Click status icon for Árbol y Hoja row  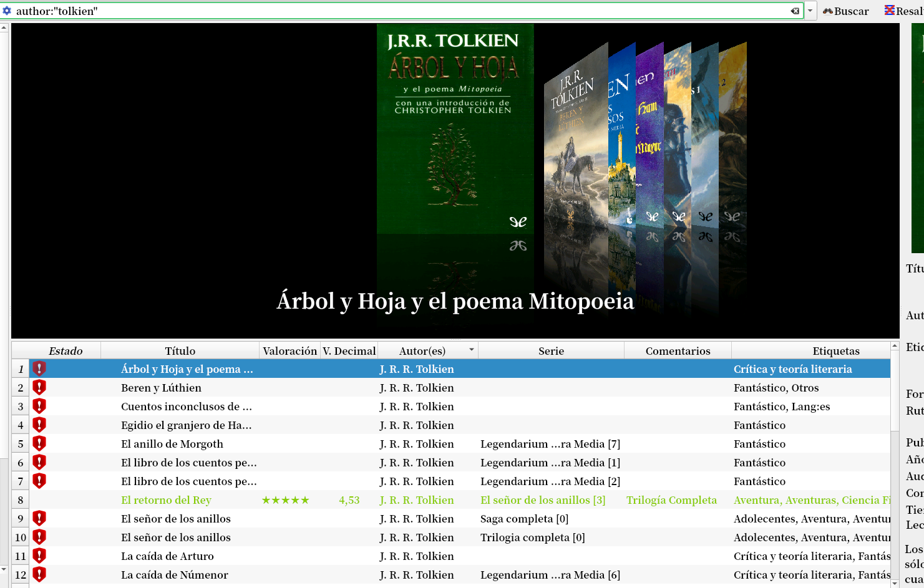click(x=39, y=369)
